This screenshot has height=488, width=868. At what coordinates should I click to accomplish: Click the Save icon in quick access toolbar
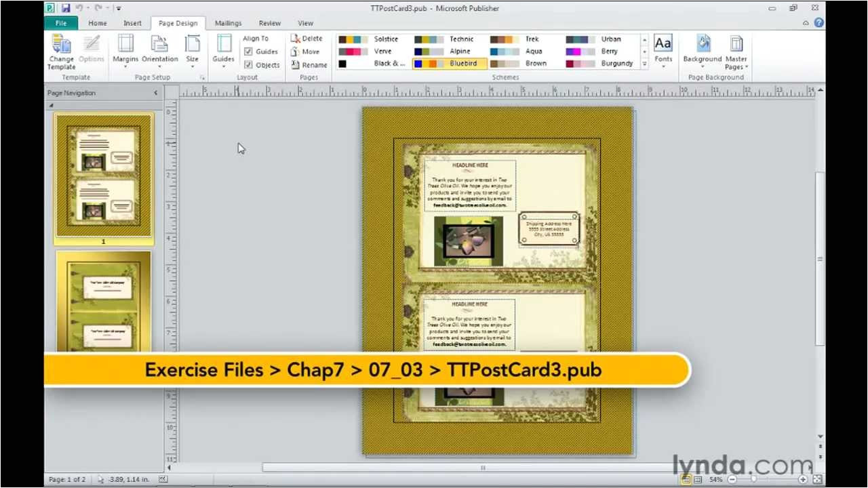66,8
